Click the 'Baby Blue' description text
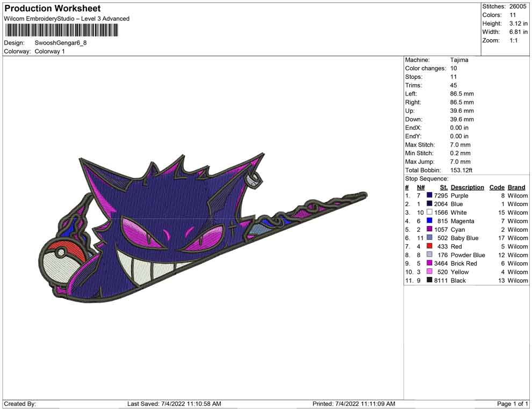The image size is (532, 409). tap(464, 238)
